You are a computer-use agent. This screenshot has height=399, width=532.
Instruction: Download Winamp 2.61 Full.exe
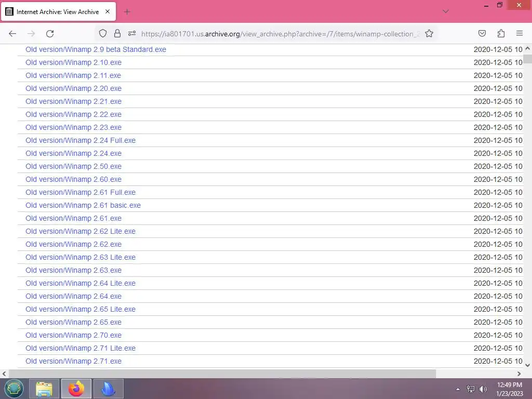(x=81, y=192)
